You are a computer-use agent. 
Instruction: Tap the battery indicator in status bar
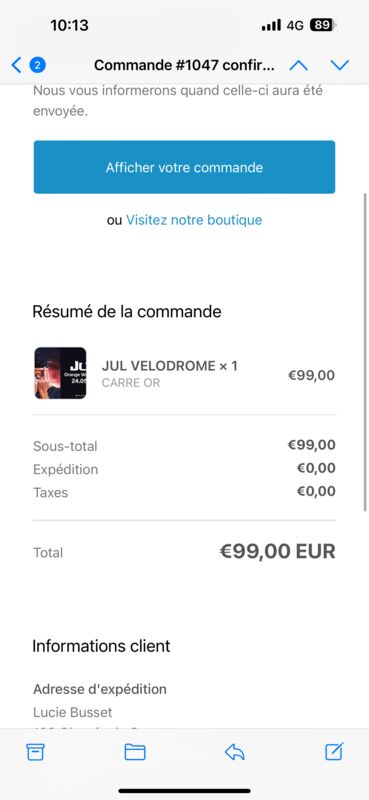click(x=323, y=25)
